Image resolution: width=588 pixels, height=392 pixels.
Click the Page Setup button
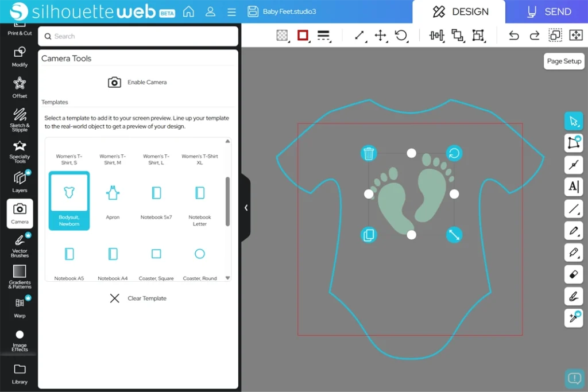[564, 61]
